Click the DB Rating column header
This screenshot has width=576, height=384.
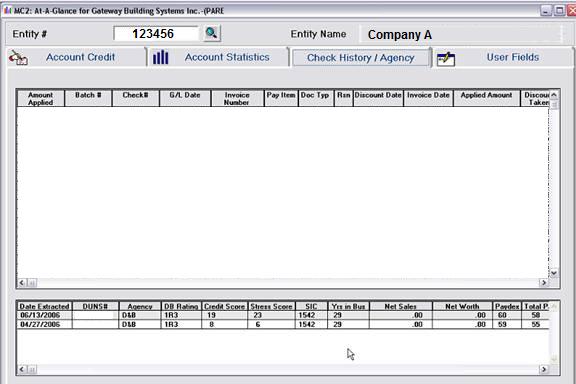click(x=181, y=306)
